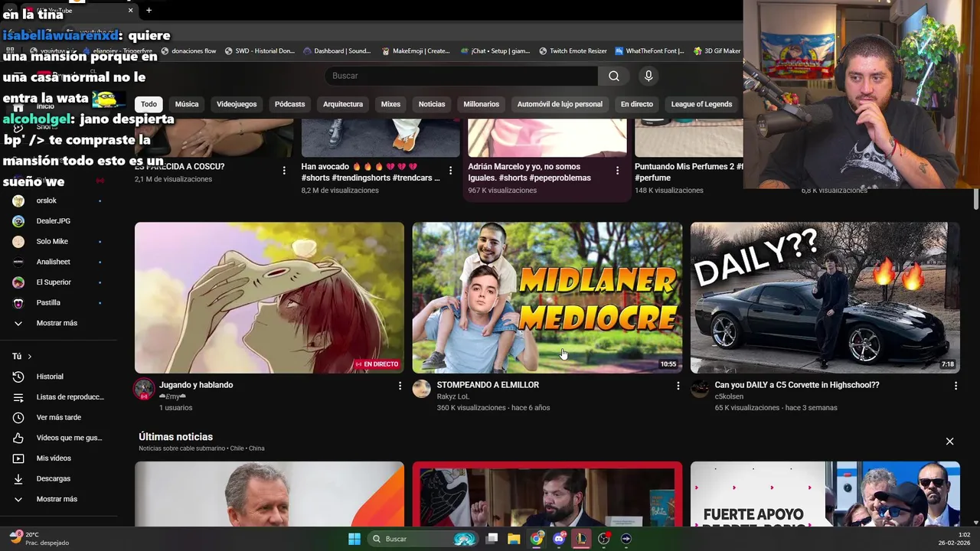Open Descargas in the sidebar

point(53,478)
